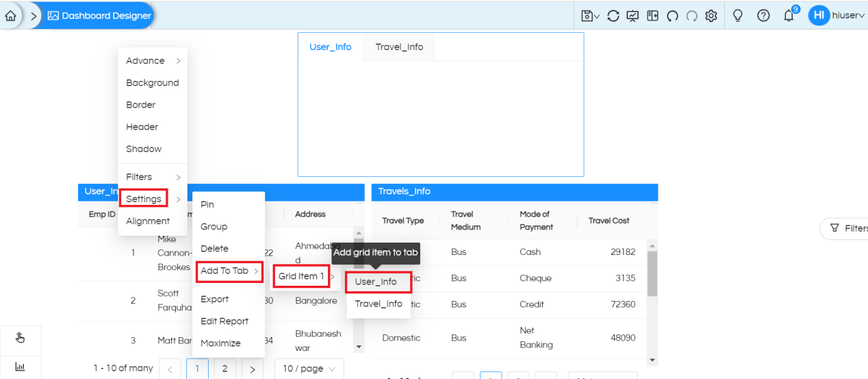Open the help question mark icon

click(763, 16)
